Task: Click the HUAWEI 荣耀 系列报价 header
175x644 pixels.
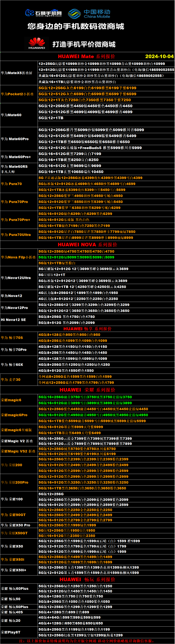Action: 87,390
